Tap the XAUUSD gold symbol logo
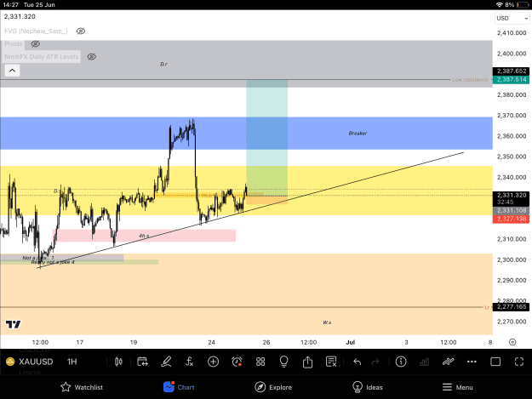532x399 pixels. pyautogui.click(x=10, y=362)
